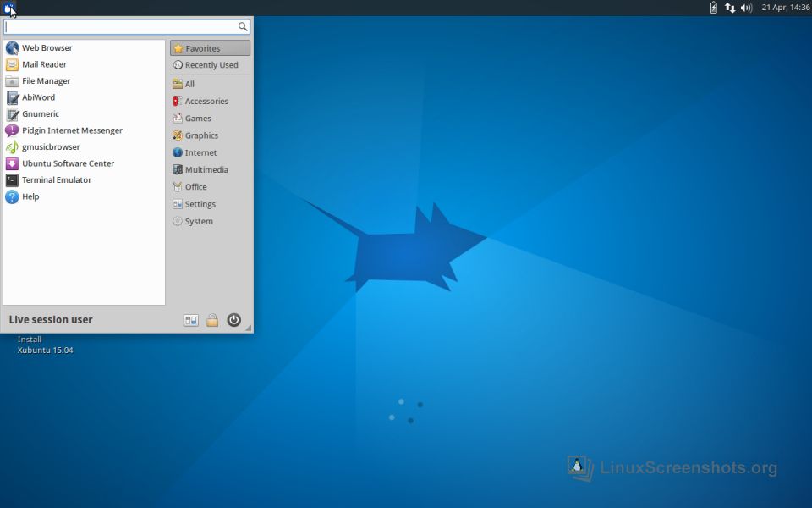Open Pidgin Internet Messenger
Screen dimensions: 812x508
pos(72,130)
